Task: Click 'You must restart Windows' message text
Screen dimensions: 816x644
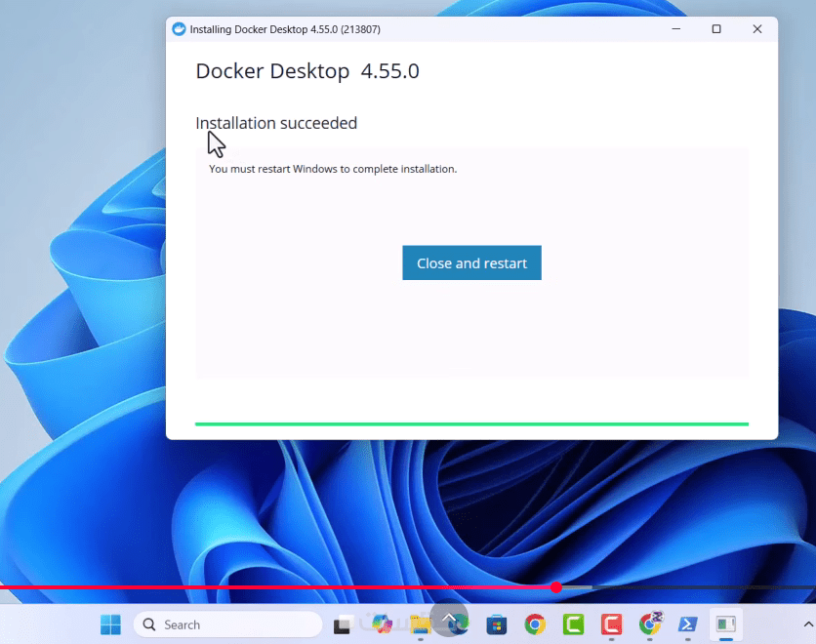Action: (x=333, y=169)
